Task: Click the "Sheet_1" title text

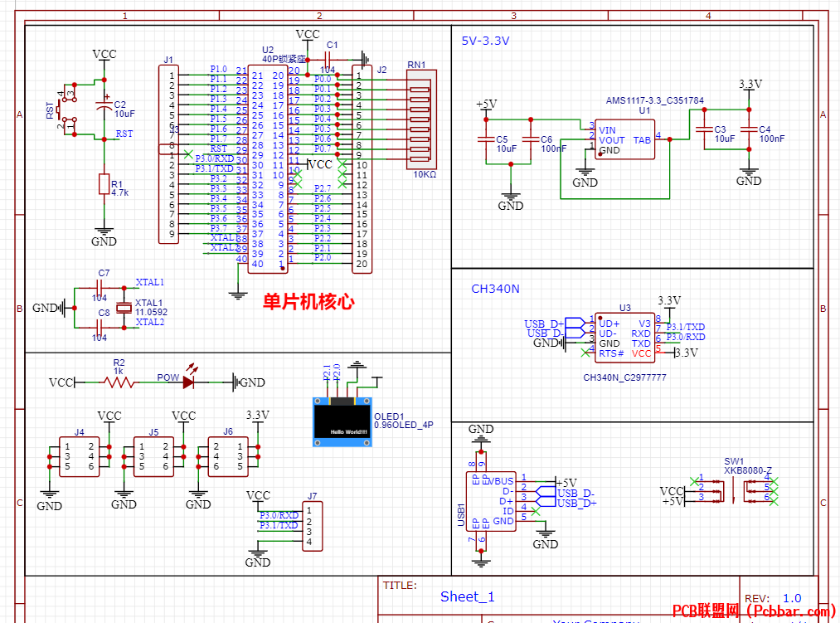Action: tap(467, 596)
